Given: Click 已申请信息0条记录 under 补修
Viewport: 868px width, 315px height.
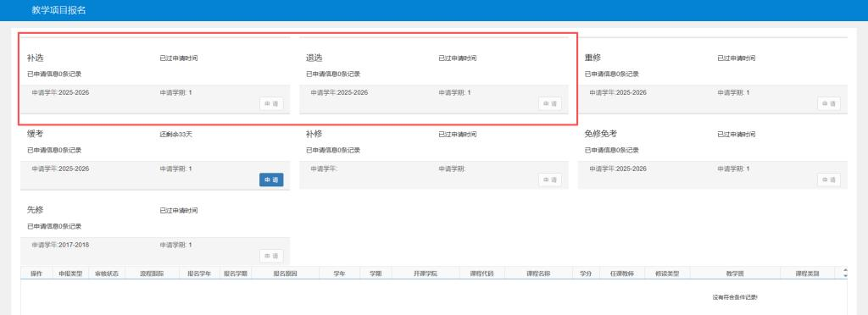Looking at the screenshot, I should coord(333,151).
